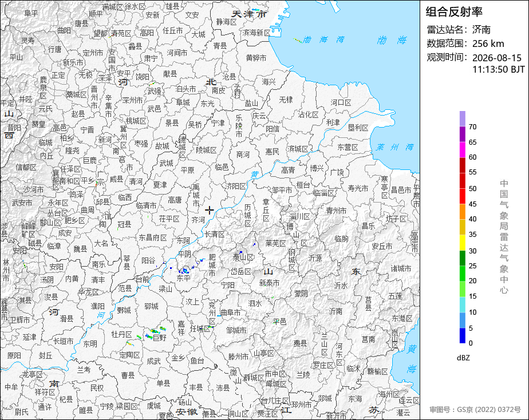Viewport: 529px width, 420px height.
Task: Click the radar echo cluster near 东平
Action: (x=184, y=270)
